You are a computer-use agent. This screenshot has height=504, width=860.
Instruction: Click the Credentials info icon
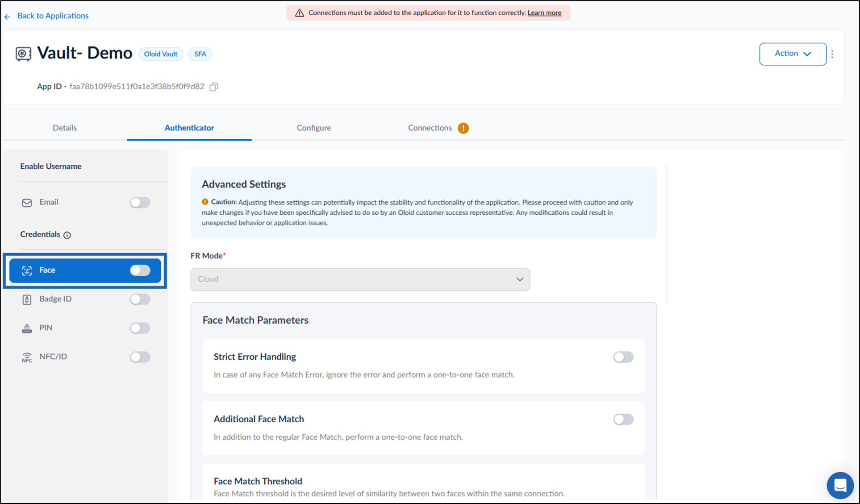(x=67, y=235)
